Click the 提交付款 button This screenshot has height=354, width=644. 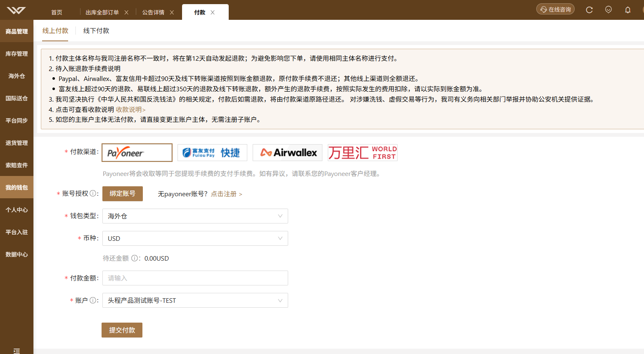point(122,330)
